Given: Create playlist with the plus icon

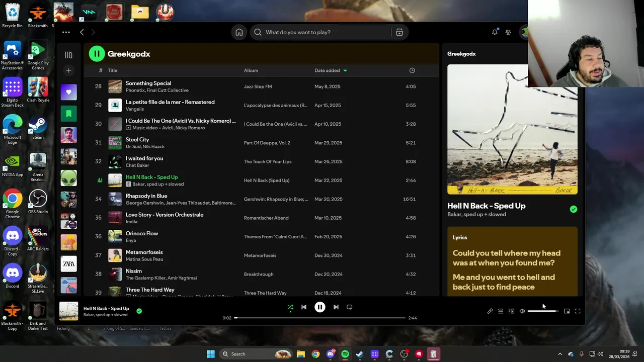Looking at the screenshot, I should [x=69, y=70].
